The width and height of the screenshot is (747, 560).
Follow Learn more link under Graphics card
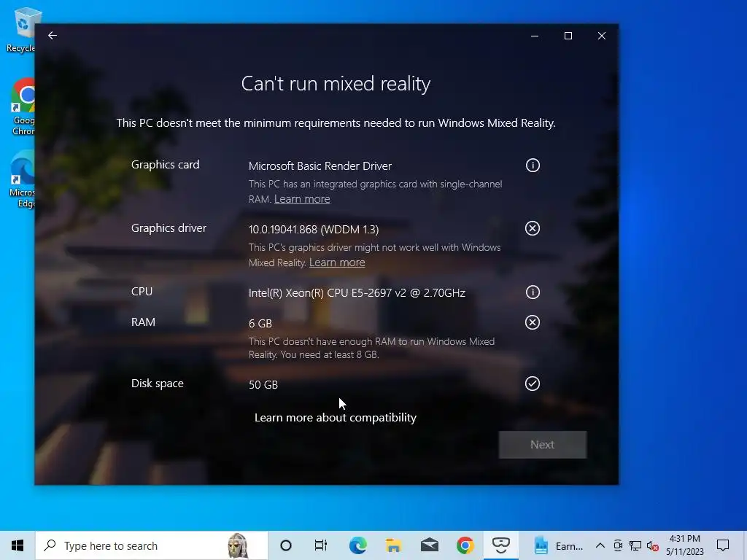coord(302,199)
